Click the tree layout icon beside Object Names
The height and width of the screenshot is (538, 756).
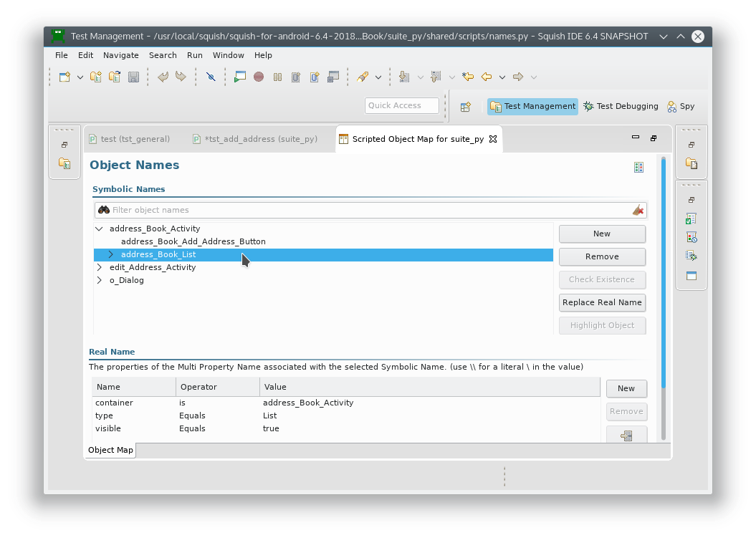(x=638, y=168)
